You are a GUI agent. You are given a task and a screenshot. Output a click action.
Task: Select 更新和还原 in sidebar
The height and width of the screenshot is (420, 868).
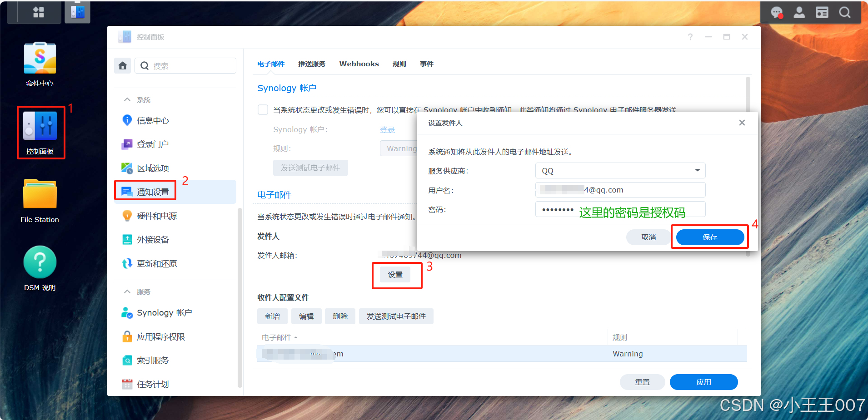pos(175,263)
